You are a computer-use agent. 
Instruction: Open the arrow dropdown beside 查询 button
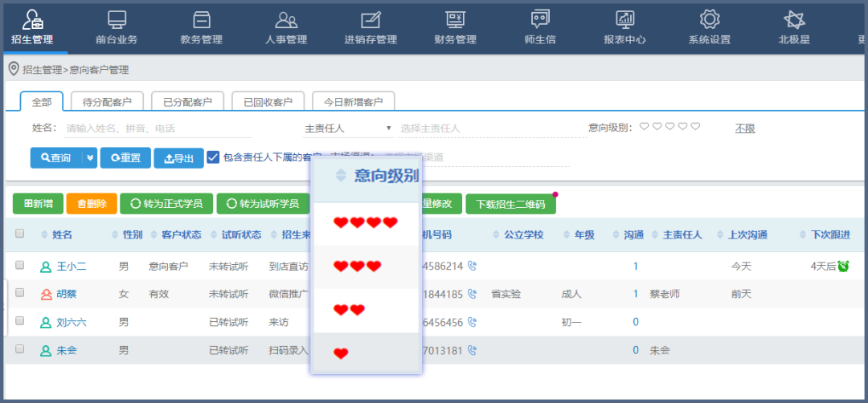90,158
